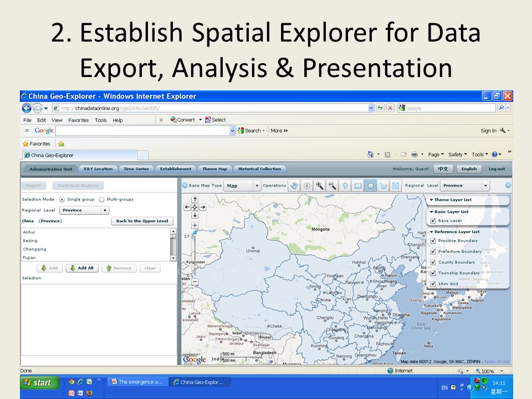Image resolution: width=532 pixels, height=399 pixels.
Task: Select the Multi-groups radio button
Action: point(101,199)
